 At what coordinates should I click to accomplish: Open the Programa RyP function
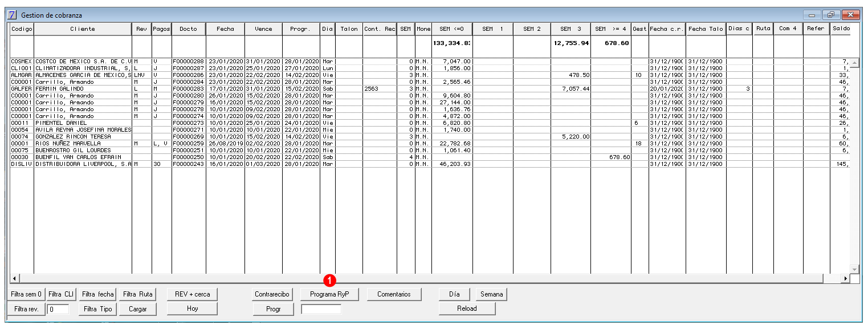click(x=329, y=294)
